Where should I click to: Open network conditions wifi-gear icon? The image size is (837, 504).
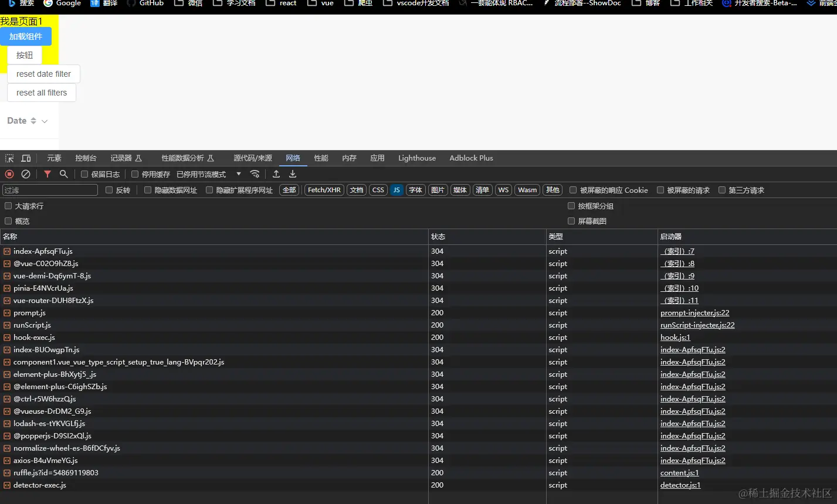coord(255,174)
